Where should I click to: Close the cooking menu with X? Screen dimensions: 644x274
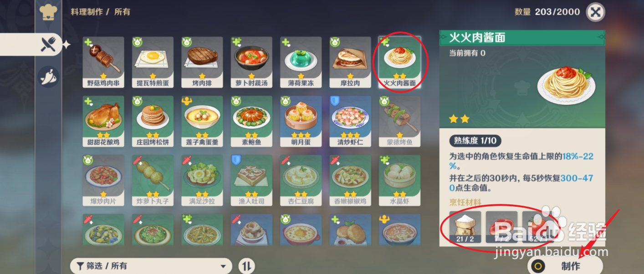click(x=595, y=12)
